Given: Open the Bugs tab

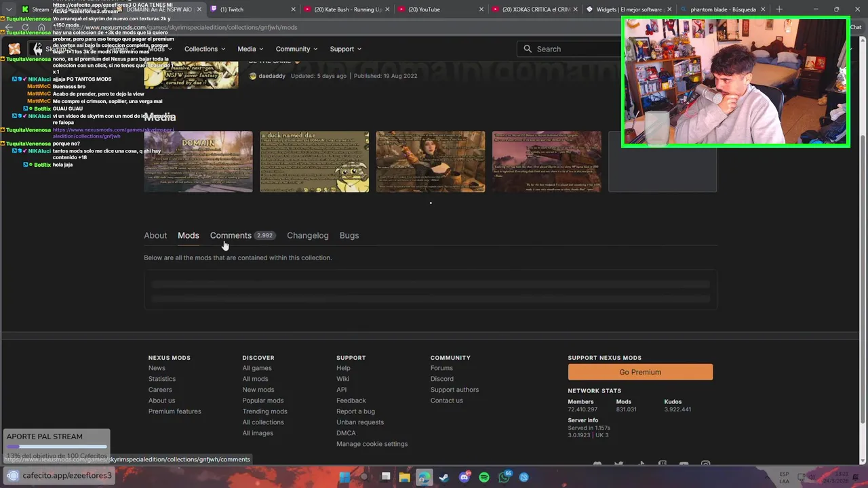Looking at the screenshot, I should pyautogui.click(x=349, y=235).
